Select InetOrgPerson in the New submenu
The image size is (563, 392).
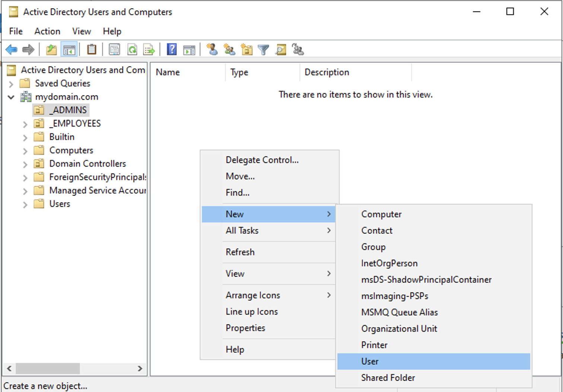(x=434, y=263)
